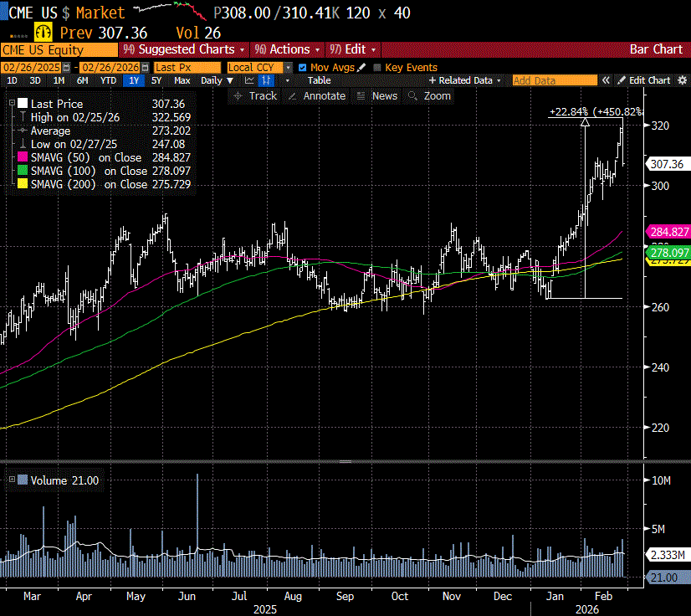Collapse the price legend box toggle

tap(12, 103)
